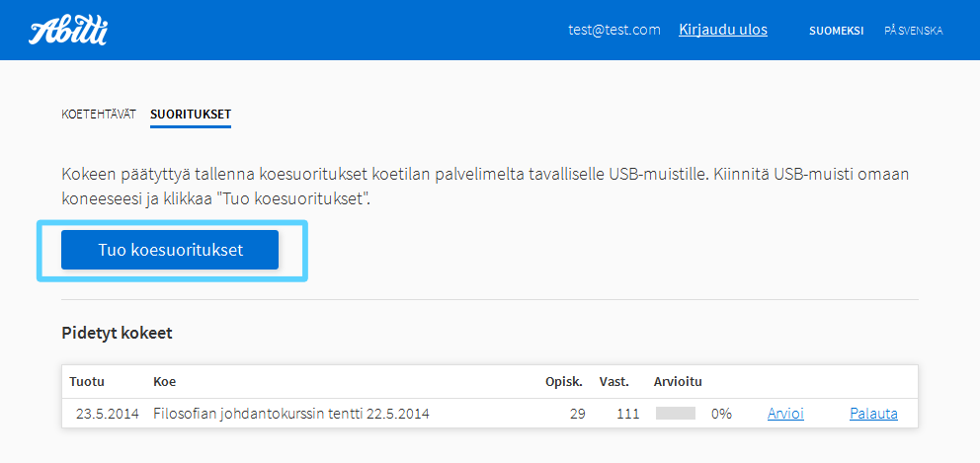980x463 pixels.
Task: Click the Pidetyt kokeet heading
Action: 117,333
